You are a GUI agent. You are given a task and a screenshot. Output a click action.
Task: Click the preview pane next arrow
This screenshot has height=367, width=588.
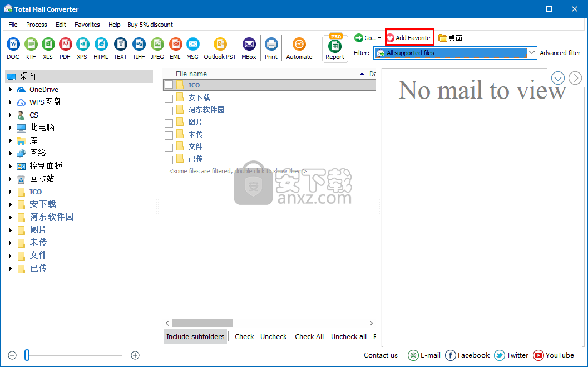[575, 78]
